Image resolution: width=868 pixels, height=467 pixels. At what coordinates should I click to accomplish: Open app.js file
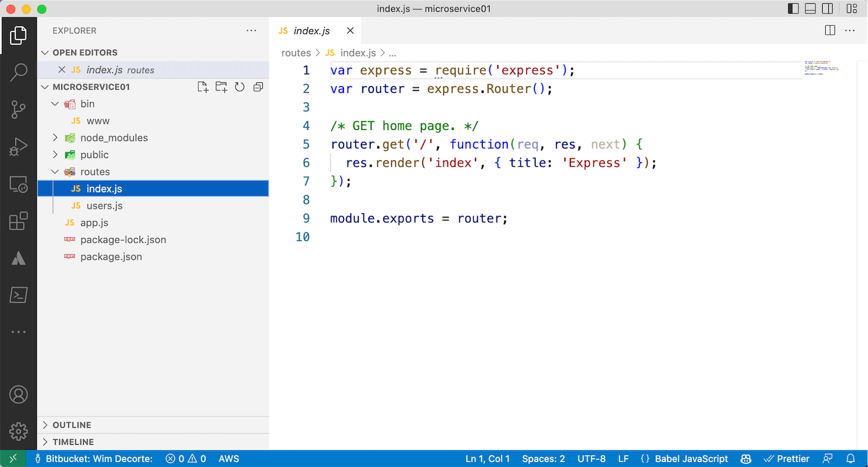tap(153, 223)
